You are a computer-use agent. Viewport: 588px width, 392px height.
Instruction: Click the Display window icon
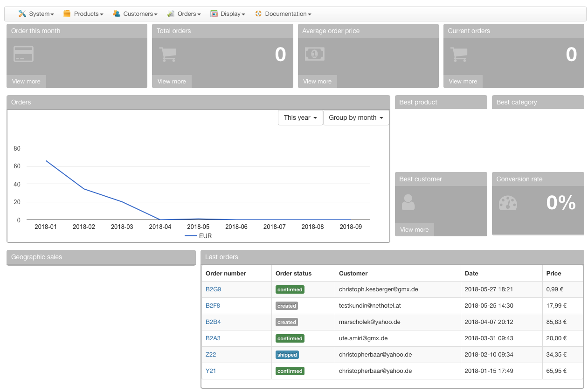click(214, 14)
